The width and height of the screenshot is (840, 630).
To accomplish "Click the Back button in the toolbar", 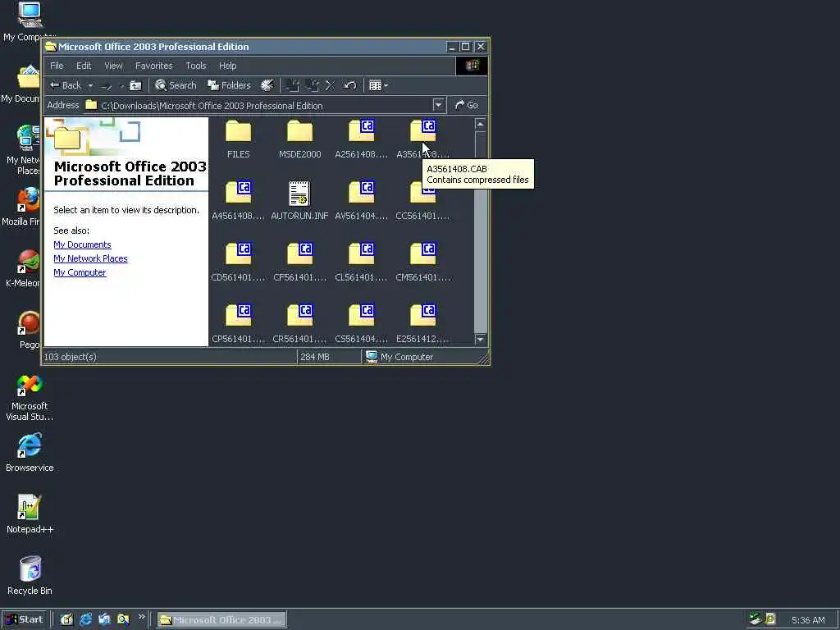I will [x=65, y=85].
